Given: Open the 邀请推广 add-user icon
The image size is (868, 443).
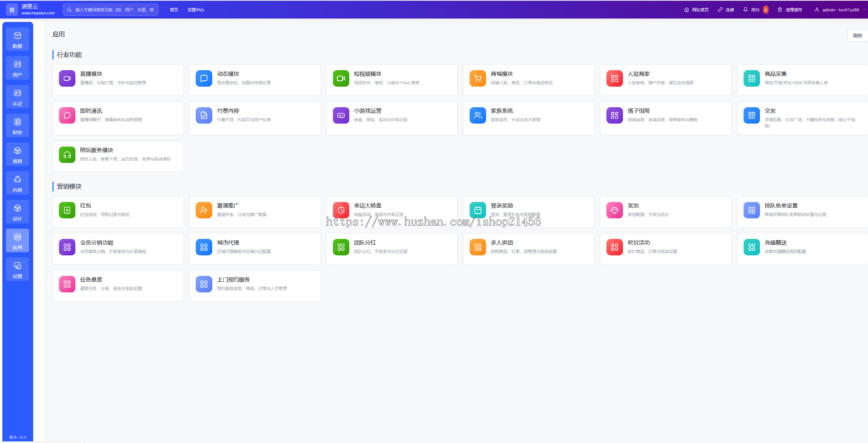Looking at the screenshot, I should coord(204,210).
